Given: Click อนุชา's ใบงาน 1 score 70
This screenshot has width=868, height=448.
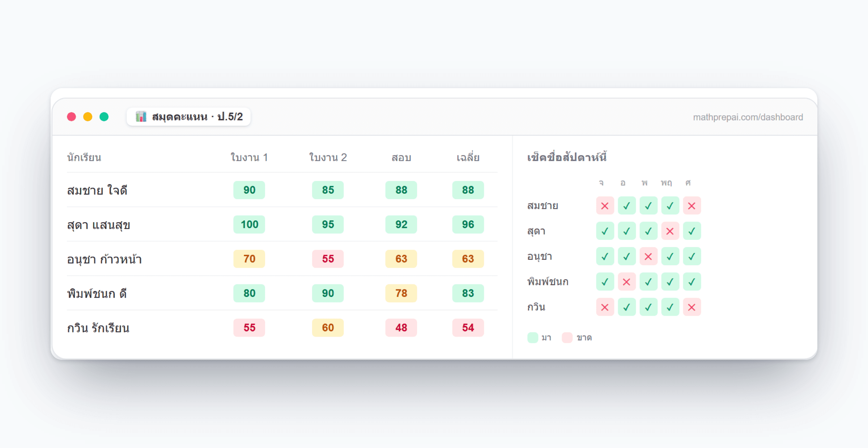Looking at the screenshot, I should coord(249,259).
